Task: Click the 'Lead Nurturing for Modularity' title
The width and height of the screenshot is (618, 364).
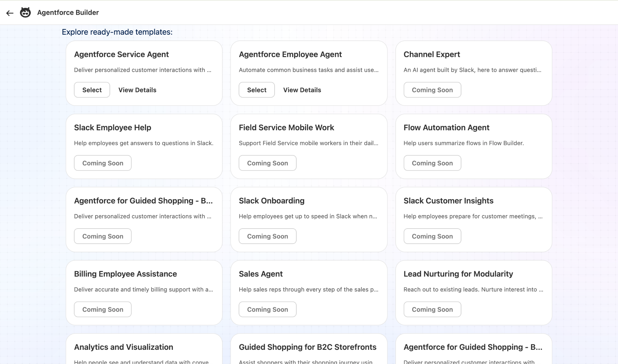Action: point(458,274)
